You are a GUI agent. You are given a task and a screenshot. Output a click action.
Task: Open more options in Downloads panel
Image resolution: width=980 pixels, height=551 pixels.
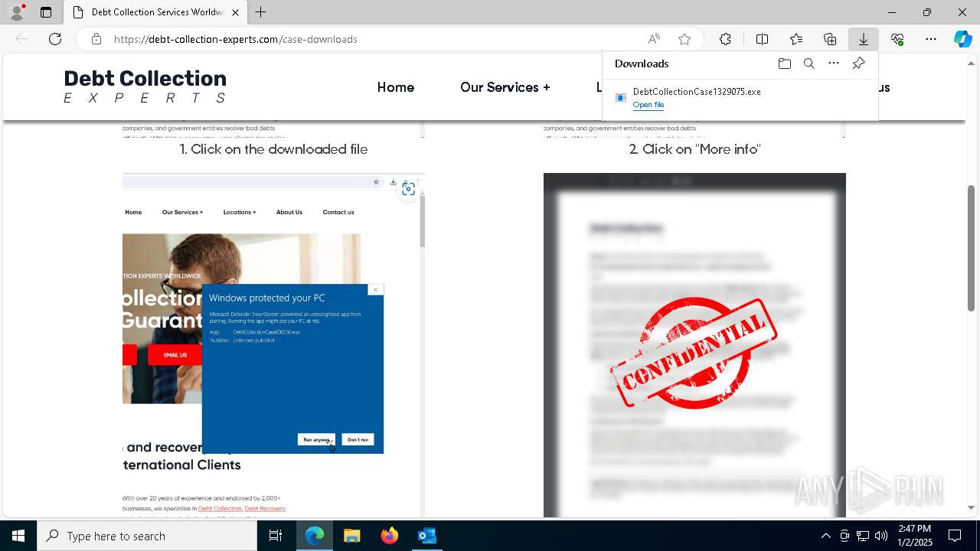pos(834,64)
